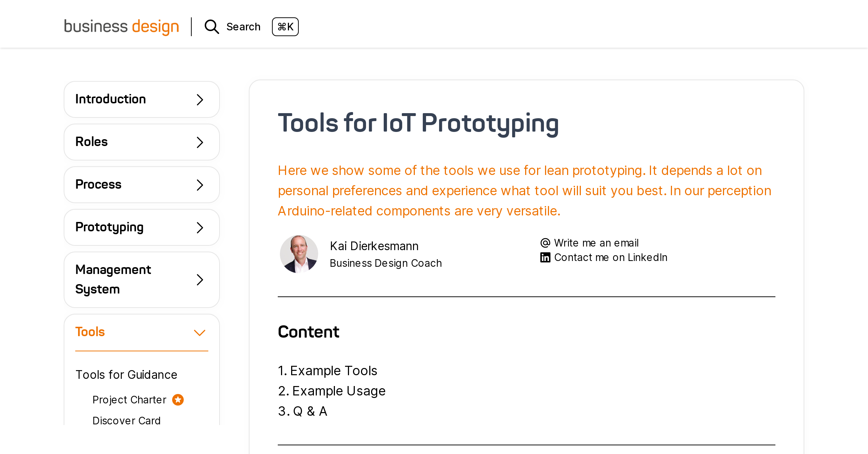868x454 pixels.
Task: Click the Contact me on LinkedIn link
Action: click(x=610, y=257)
